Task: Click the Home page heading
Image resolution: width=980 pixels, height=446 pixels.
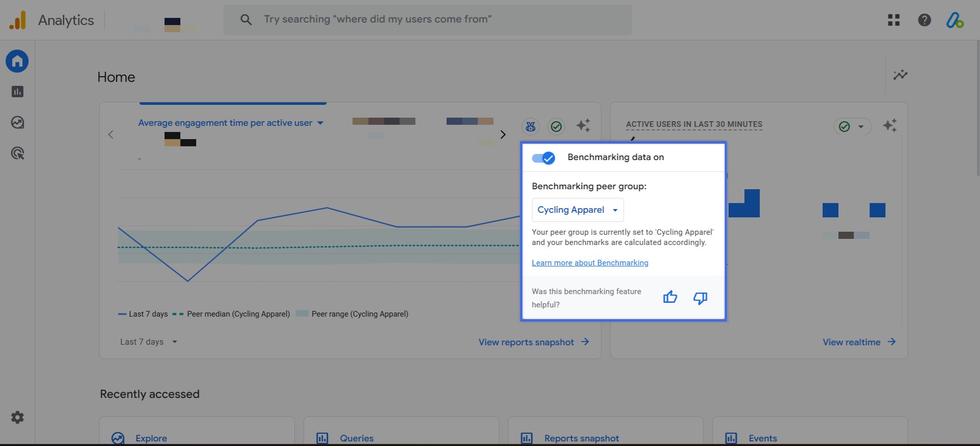Action: pos(116,77)
